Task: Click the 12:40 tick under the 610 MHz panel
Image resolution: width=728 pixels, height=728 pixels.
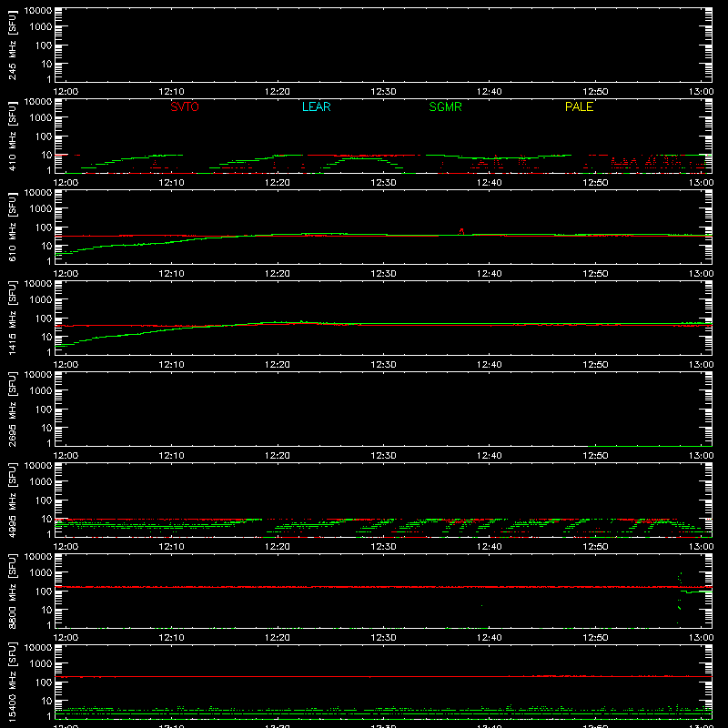Action: pos(490,274)
